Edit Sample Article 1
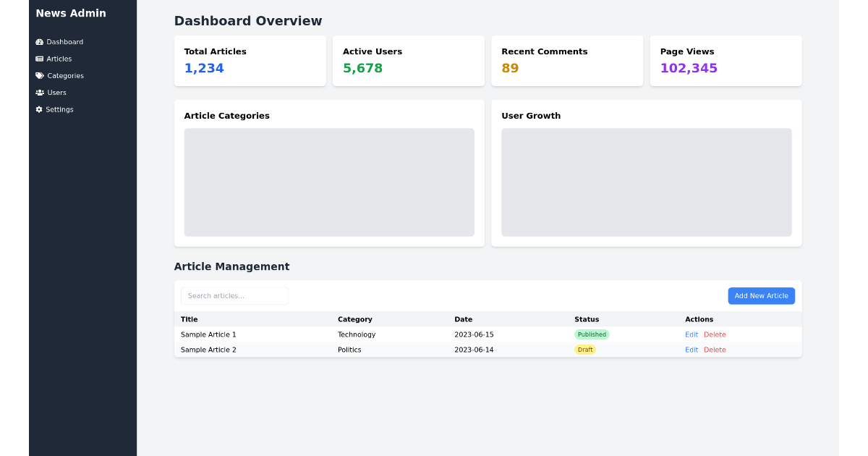The image size is (868, 456). 691,334
